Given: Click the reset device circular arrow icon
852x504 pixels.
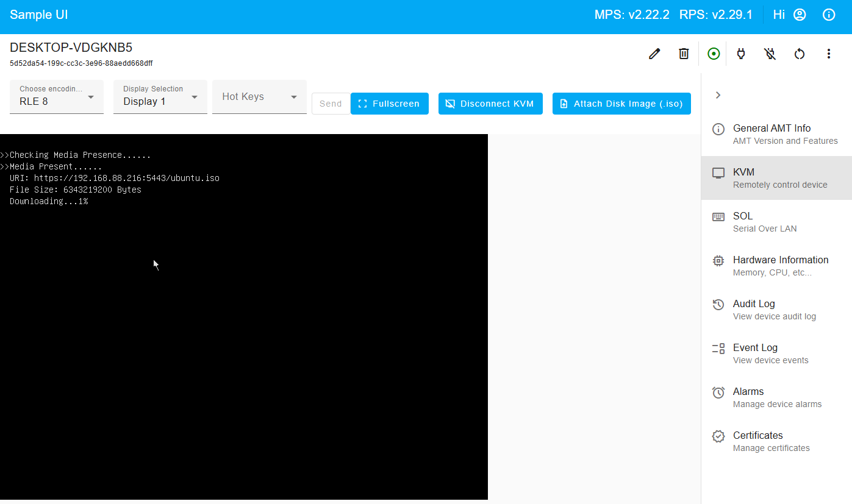Looking at the screenshot, I should pyautogui.click(x=800, y=54).
